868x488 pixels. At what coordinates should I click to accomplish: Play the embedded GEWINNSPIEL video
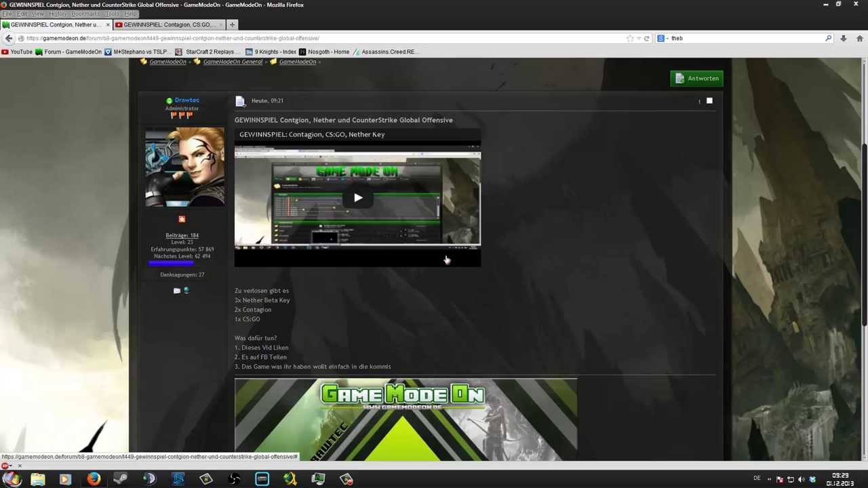357,198
